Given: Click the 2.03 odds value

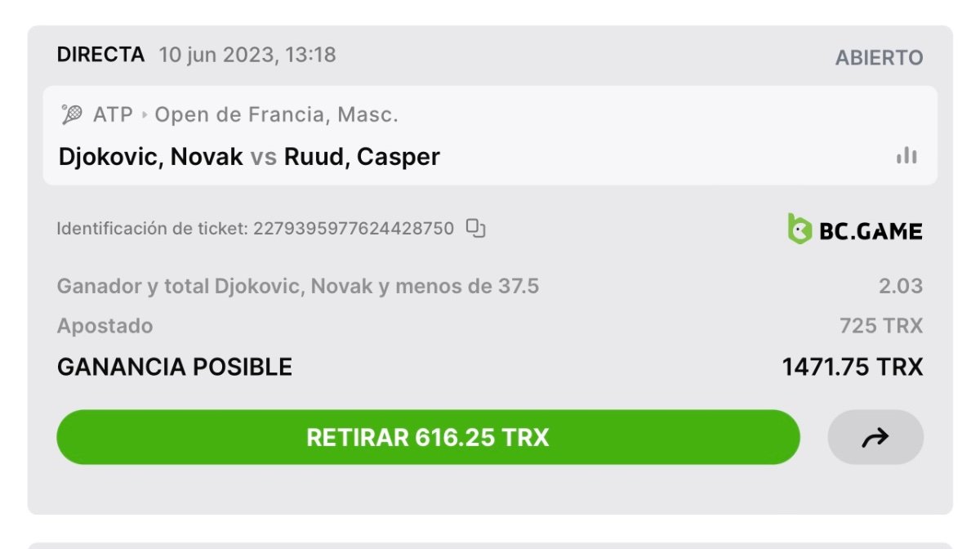Looking at the screenshot, I should tap(901, 287).
